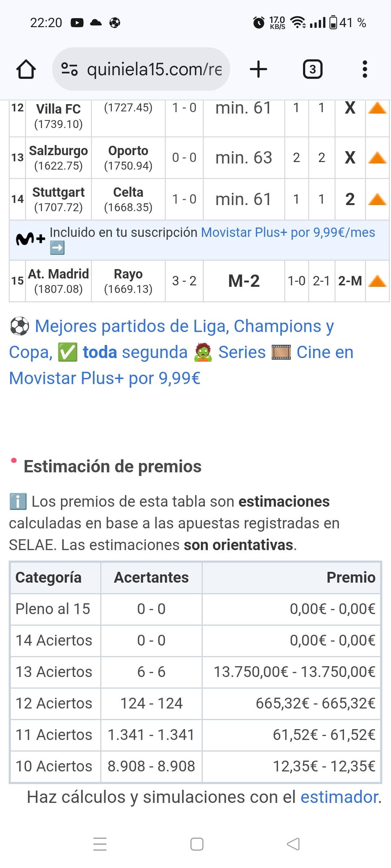Screen dimensions: 391x868
Task: Tap the soccer ball emoji before Mejores partidos
Action: 20,326
